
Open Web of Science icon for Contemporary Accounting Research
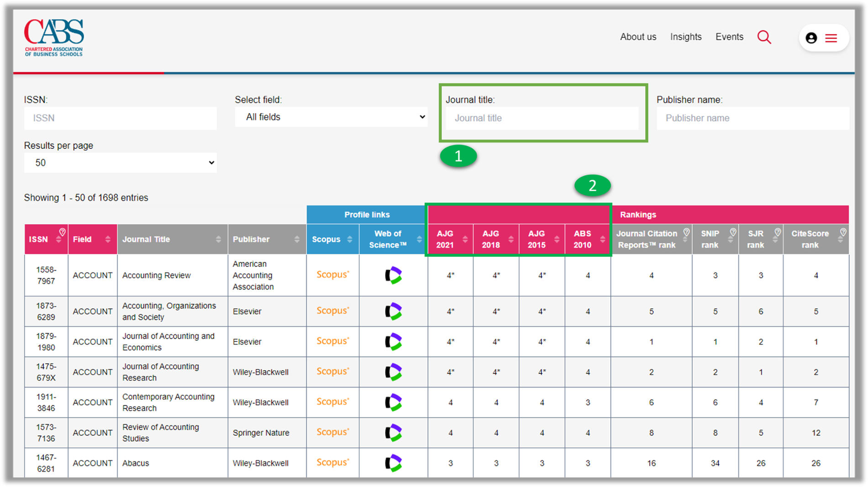tap(393, 402)
